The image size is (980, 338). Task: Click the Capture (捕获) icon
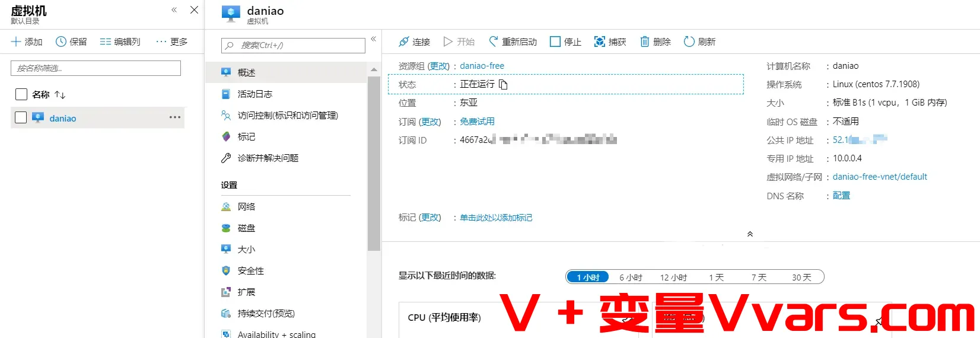click(x=600, y=42)
